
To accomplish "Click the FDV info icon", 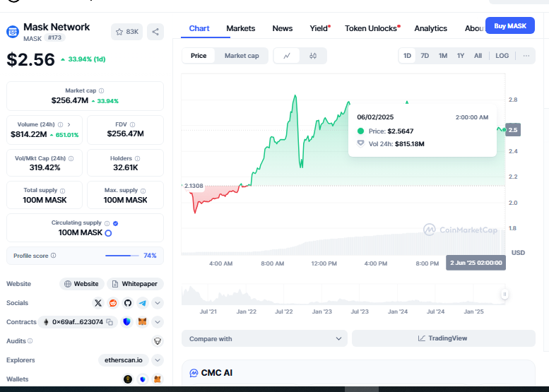I will click(x=132, y=124).
